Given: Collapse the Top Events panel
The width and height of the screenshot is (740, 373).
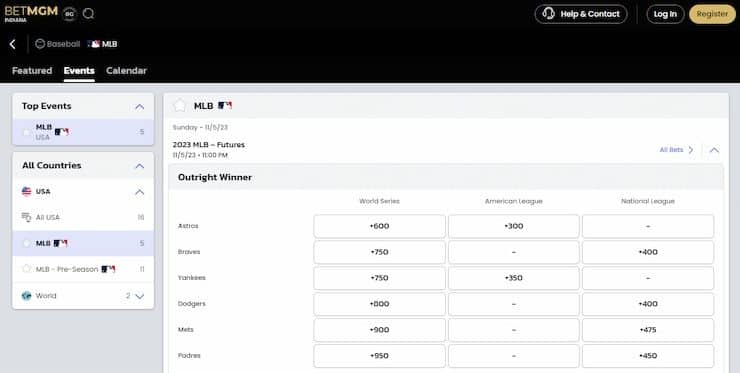Looking at the screenshot, I should pyautogui.click(x=140, y=107).
